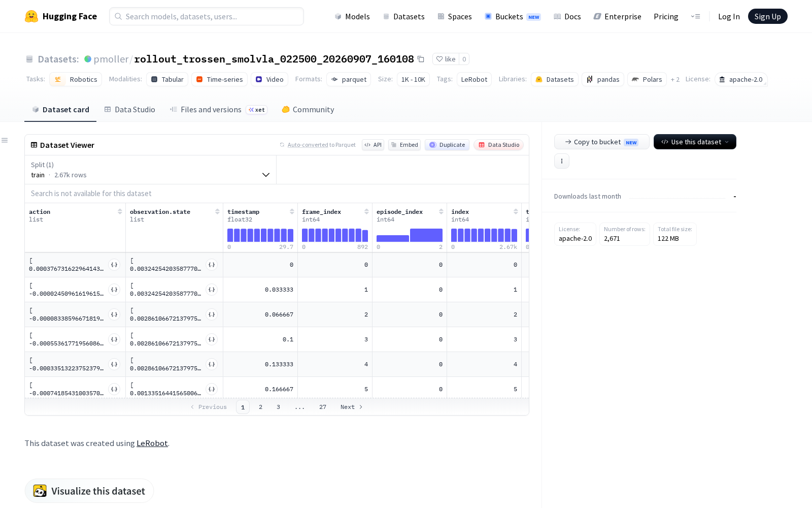The image size is (812, 508).
Task: Expand observation.state cell in first row
Action: tap(212, 265)
